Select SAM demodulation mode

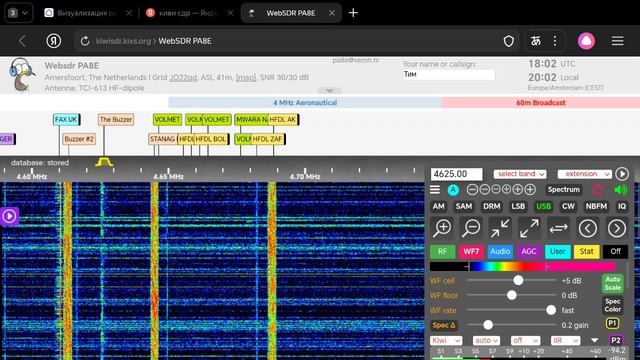coord(464,207)
